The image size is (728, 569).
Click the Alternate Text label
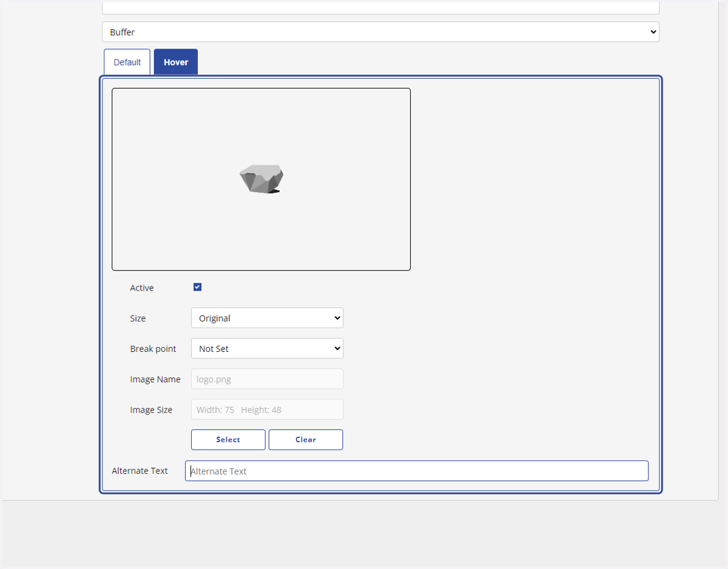pos(140,471)
